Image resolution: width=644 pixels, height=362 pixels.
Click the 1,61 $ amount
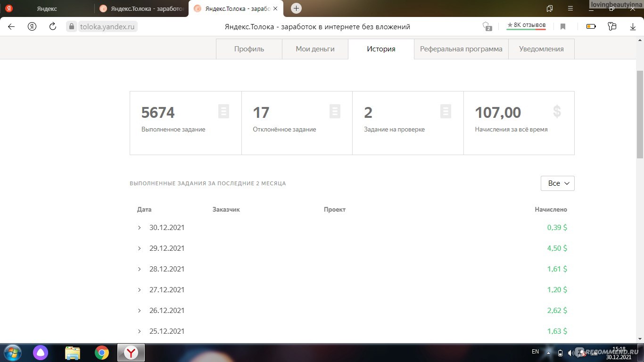[x=557, y=269]
